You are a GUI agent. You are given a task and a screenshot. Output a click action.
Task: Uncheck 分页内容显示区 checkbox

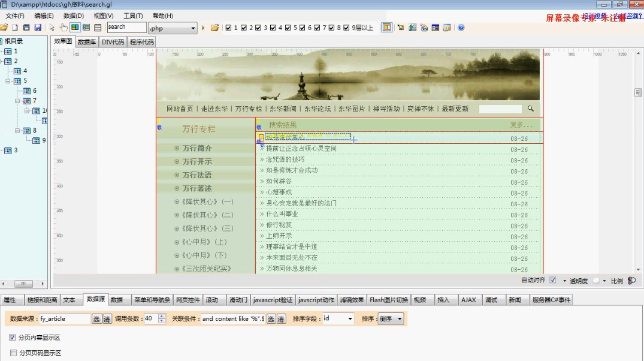(13, 338)
